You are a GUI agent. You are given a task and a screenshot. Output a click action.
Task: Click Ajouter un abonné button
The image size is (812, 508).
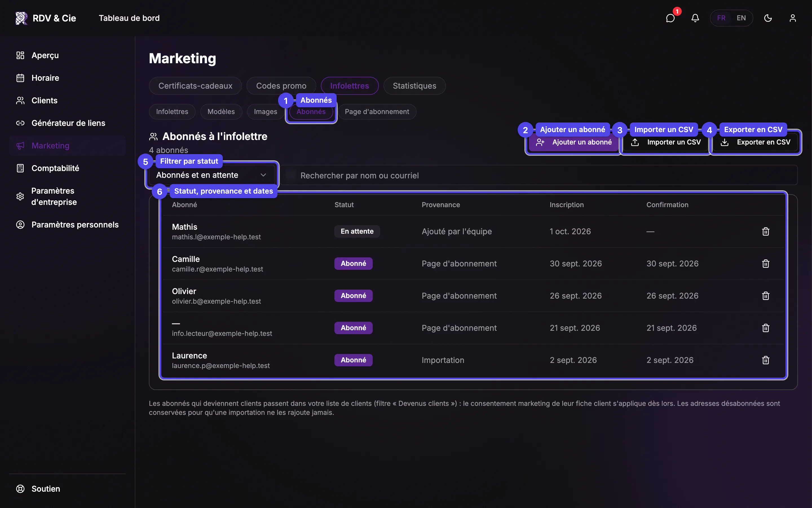pyautogui.click(x=573, y=142)
